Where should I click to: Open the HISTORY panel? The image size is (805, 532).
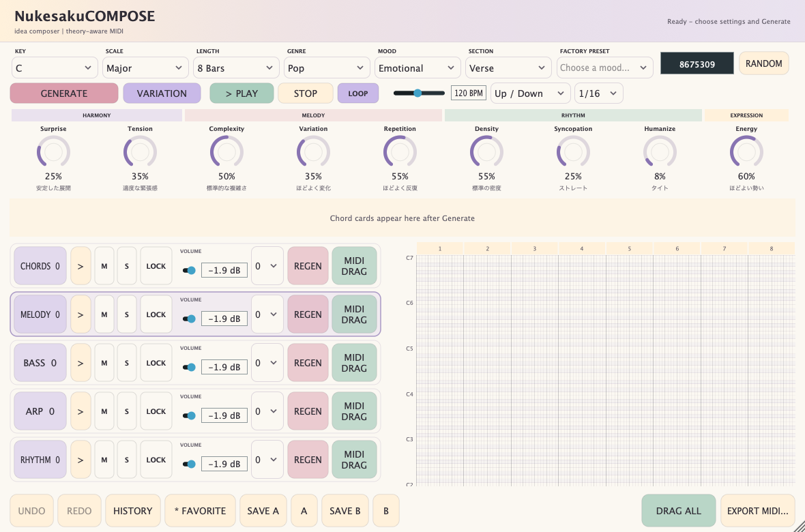(133, 511)
